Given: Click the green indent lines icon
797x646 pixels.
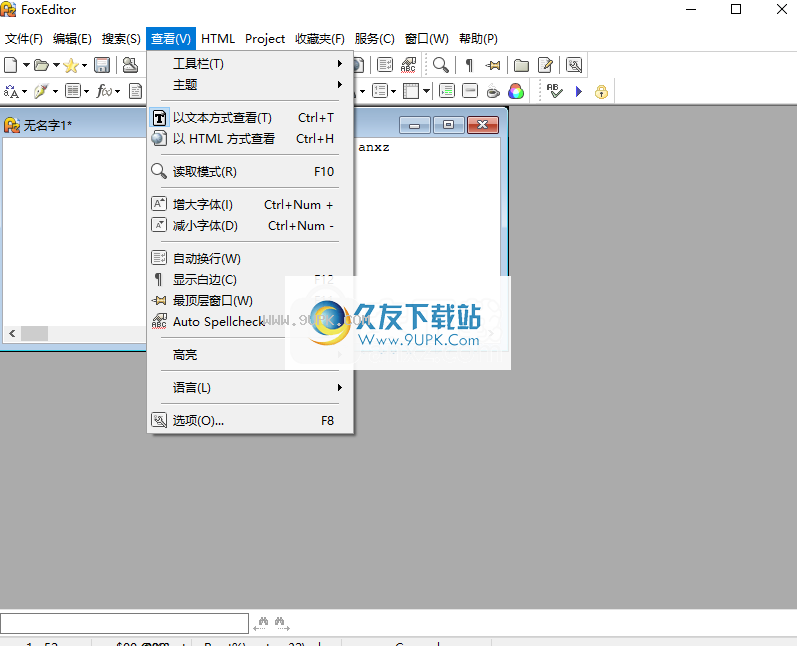Looking at the screenshot, I should pyautogui.click(x=447, y=91).
